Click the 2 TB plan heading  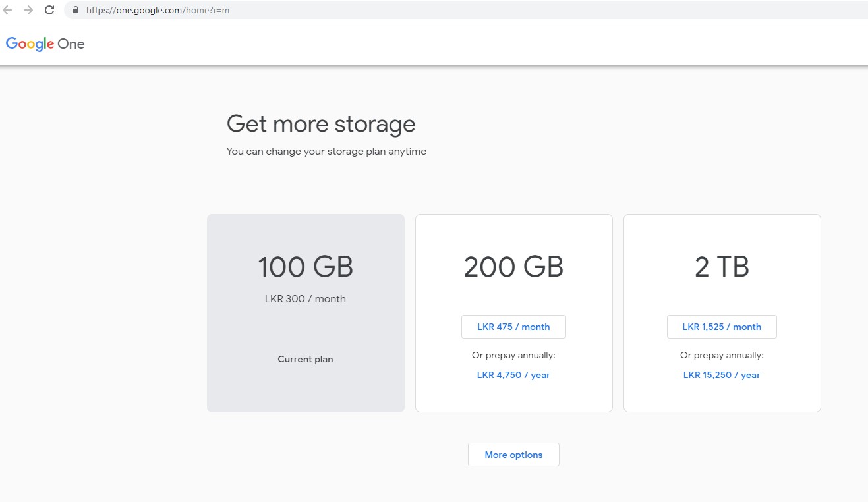pyautogui.click(x=722, y=267)
